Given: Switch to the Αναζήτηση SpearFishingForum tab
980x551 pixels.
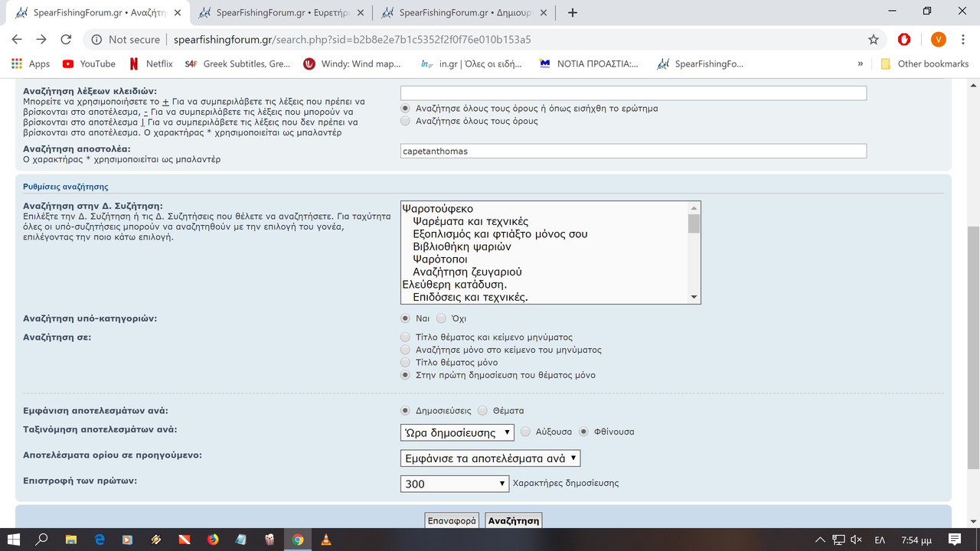Looking at the screenshot, I should pos(99,12).
